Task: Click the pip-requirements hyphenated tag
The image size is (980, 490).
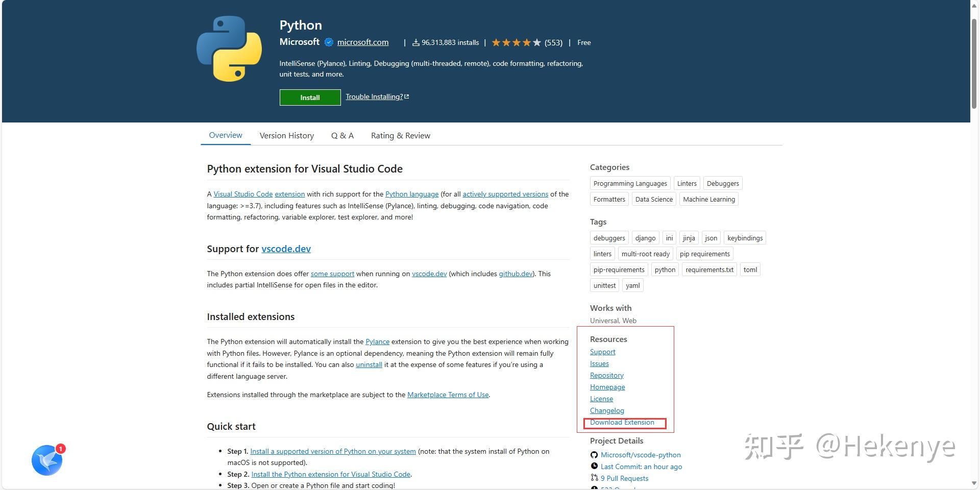Action: [x=619, y=269]
